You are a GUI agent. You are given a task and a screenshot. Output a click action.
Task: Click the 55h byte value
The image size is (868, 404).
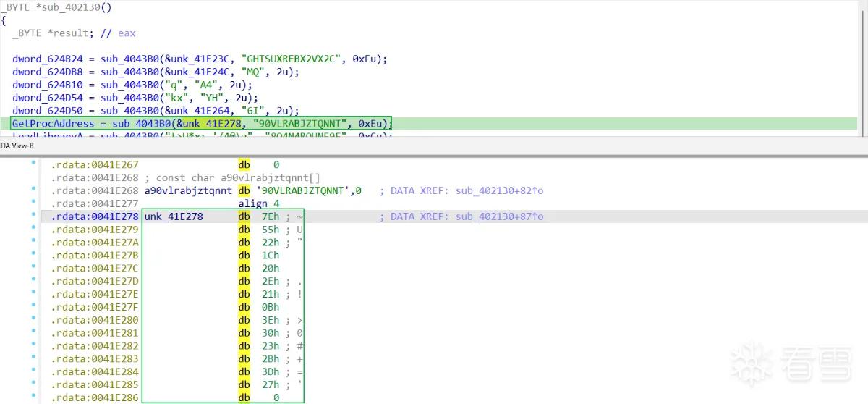272,230
